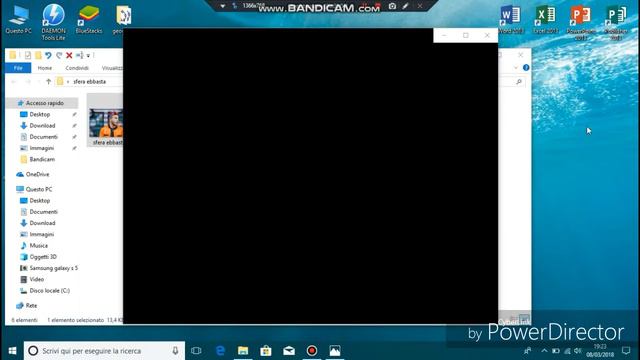Switch to Condividi ribbon tab

pos(77,68)
